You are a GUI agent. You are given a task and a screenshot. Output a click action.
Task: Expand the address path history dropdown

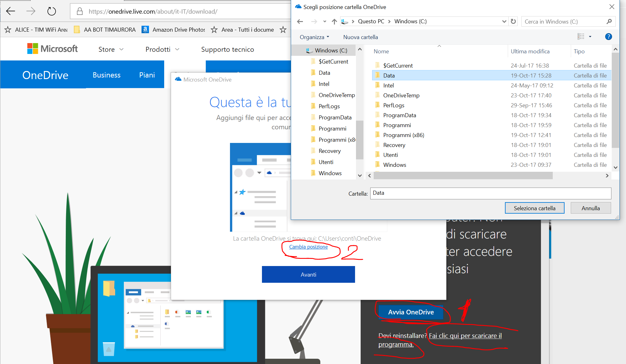tap(504, 21)
